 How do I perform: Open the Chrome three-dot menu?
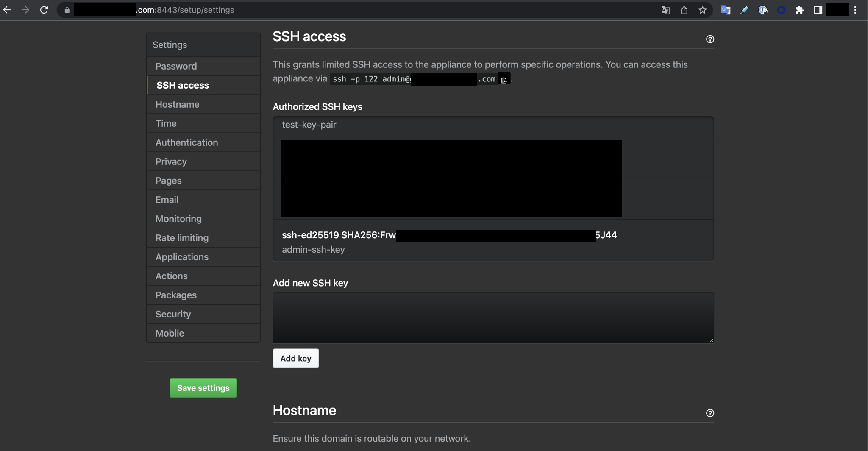[x=855, y=10]
